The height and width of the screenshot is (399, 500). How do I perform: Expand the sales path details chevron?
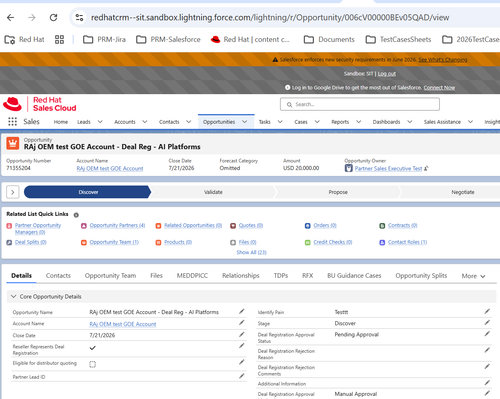point(13,192)
